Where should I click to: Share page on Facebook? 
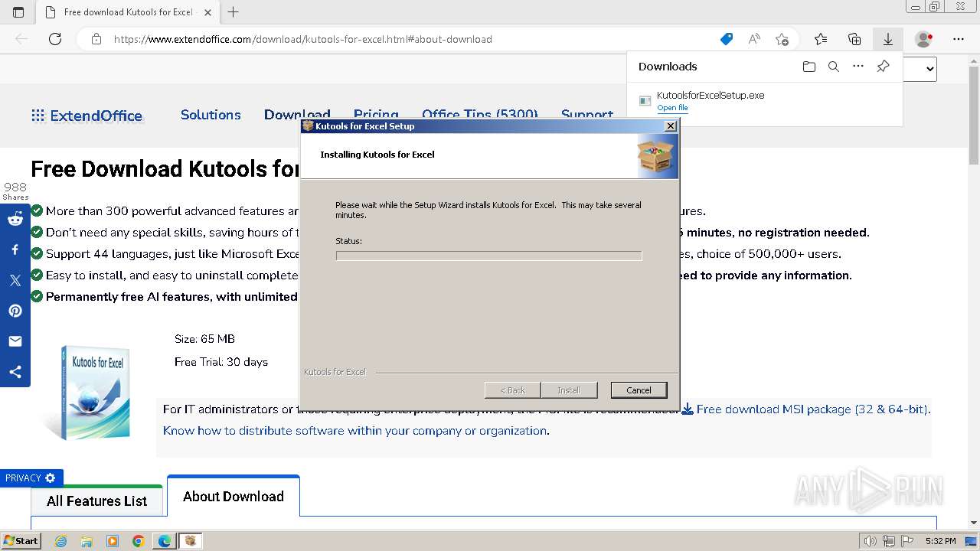(15, 249)
